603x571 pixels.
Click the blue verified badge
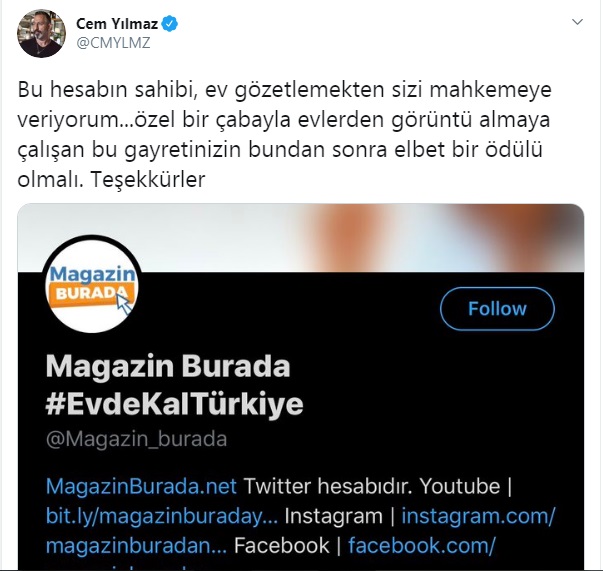pos(170,24)
